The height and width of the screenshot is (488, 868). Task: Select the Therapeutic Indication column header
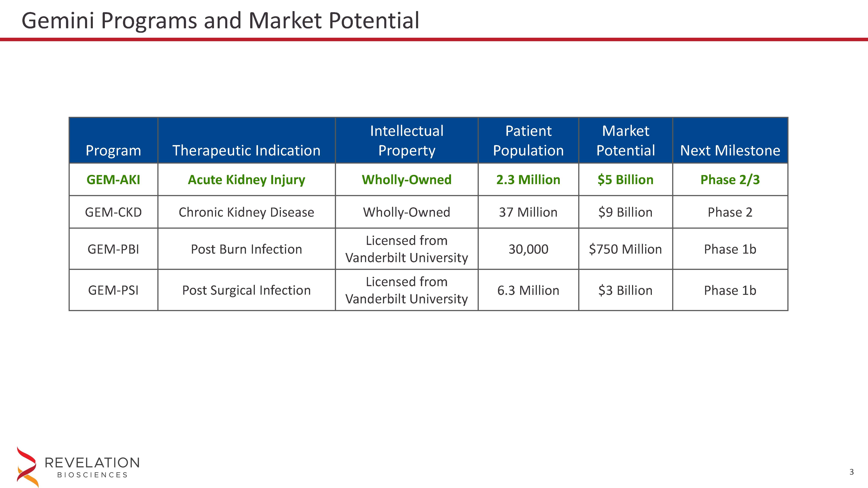tap(246, 150)
